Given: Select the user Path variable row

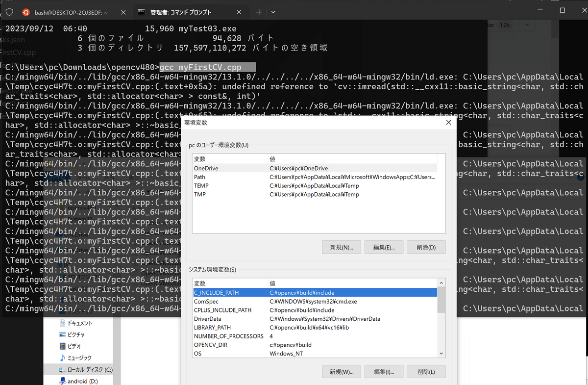Looking at the screenshot, I should point(314,177).
